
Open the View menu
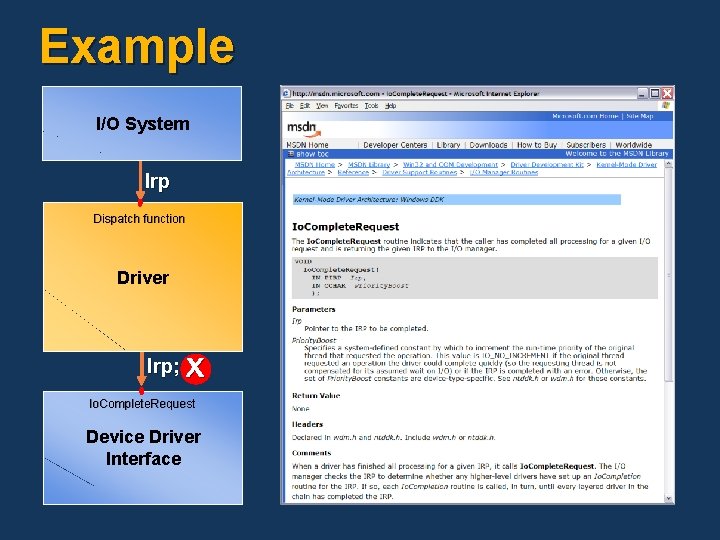pyautogui.click(x=322, y=106)
